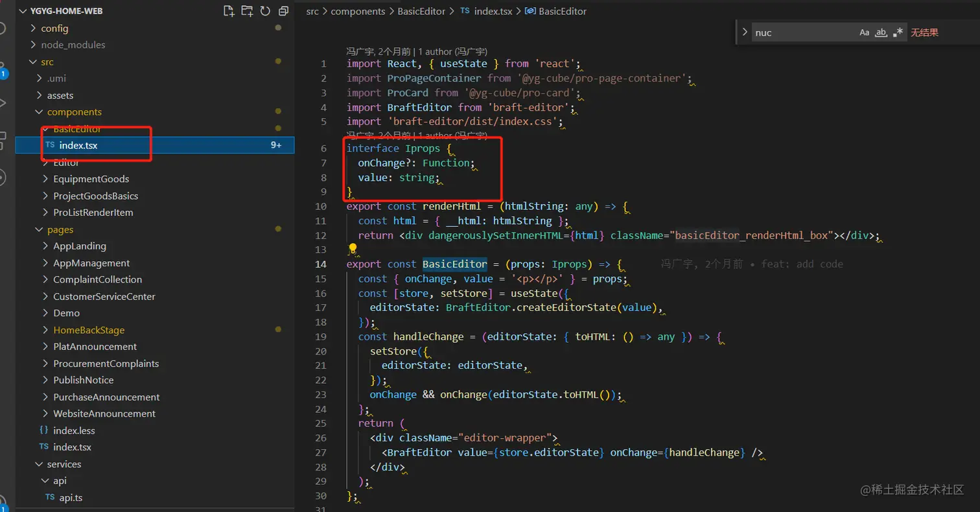
Task: Toggle Match Whole Word in find widget
Action: click(881, 32)
